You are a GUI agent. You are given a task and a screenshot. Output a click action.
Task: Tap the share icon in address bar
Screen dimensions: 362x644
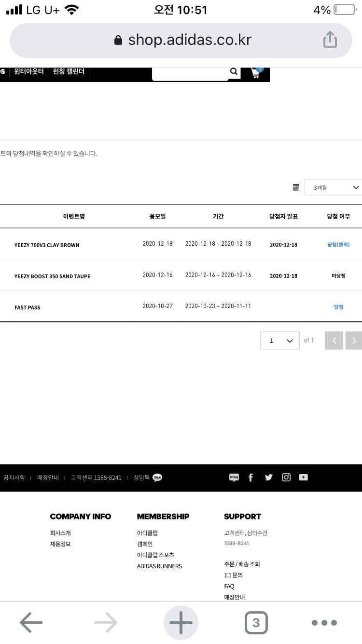[x=330, y=40]
